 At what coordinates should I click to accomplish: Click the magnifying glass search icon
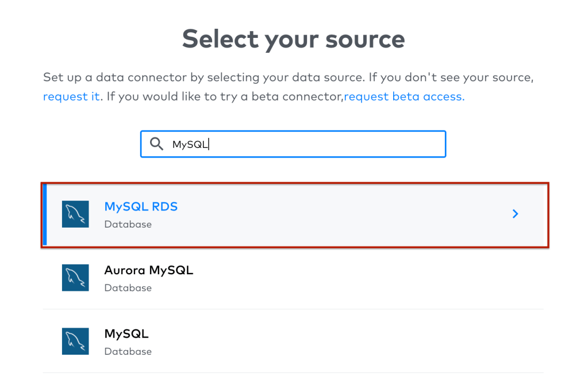point(156,144)
